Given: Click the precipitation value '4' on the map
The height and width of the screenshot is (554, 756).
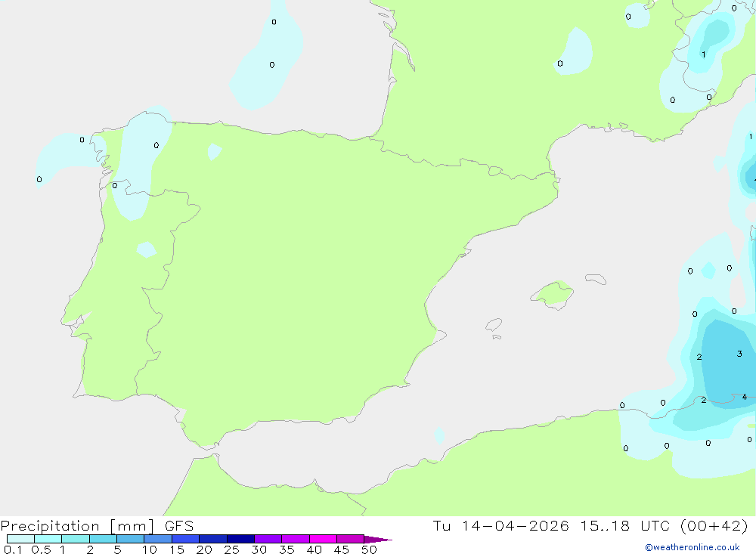Looking at the screenshot, I should (745, 397).
